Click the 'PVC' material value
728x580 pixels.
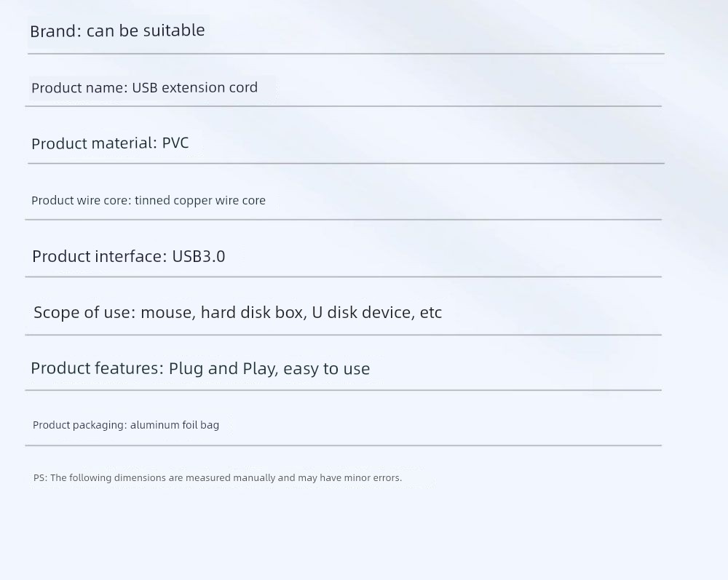click(175, 143)
